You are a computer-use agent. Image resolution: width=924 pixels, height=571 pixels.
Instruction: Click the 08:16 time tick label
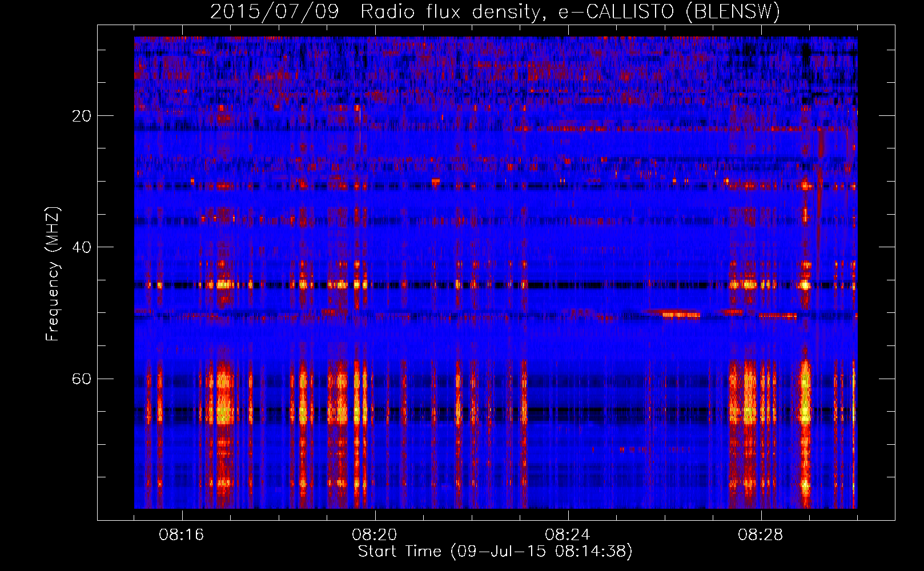tap(182, 535)
